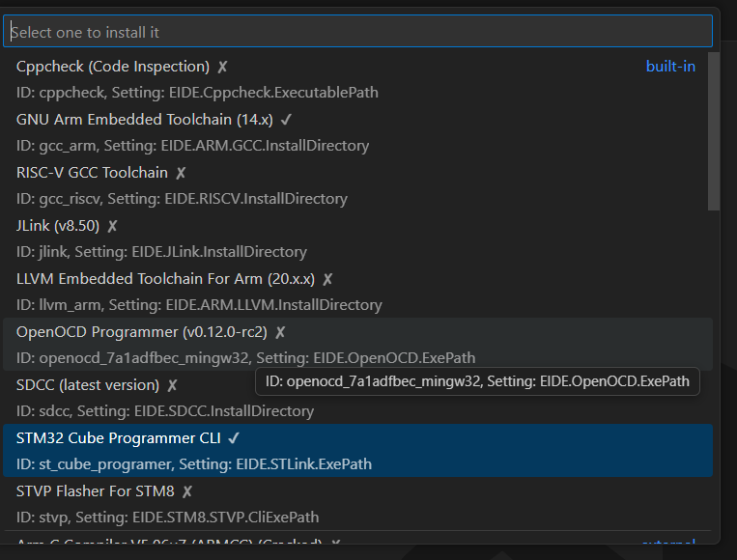
Task: Click the built-in group label
Action: point(670,67)
